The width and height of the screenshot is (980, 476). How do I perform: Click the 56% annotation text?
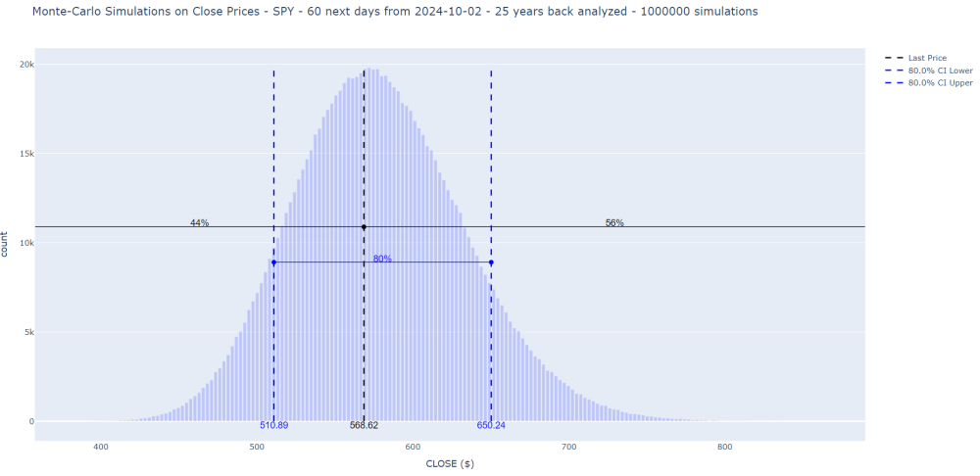(614, 223)
